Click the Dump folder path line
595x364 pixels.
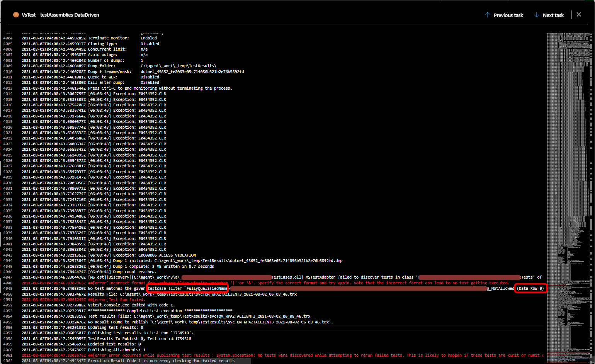[119, 66]
